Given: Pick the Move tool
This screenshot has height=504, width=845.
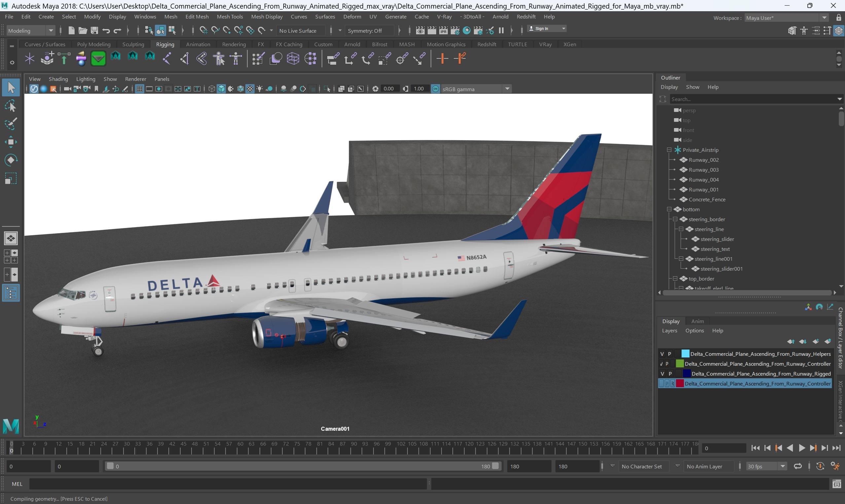Looking at the screenshot, I should tap(11, 142).
